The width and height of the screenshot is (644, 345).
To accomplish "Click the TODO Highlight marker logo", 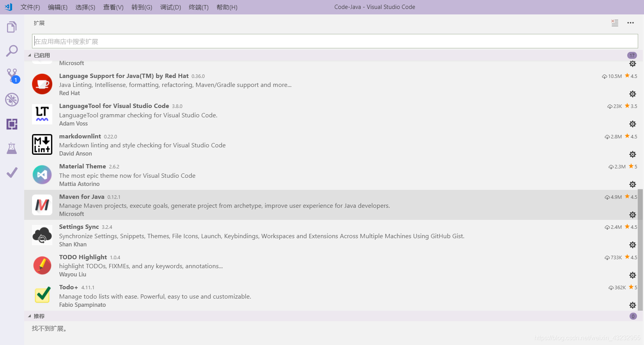I will coord(42,265).
